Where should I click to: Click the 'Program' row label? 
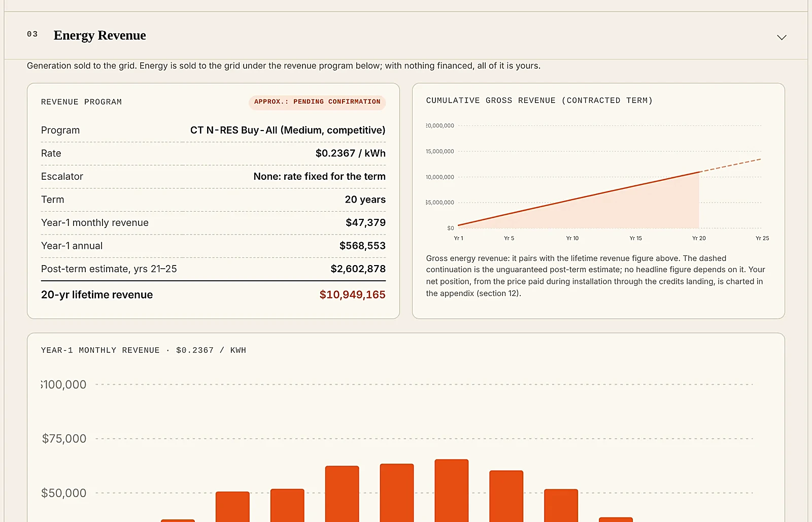[60, 130]
